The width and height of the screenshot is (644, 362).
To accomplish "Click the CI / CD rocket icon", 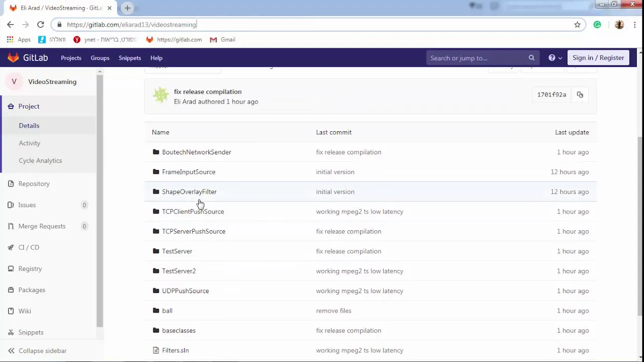I will (x=11, y=247).
